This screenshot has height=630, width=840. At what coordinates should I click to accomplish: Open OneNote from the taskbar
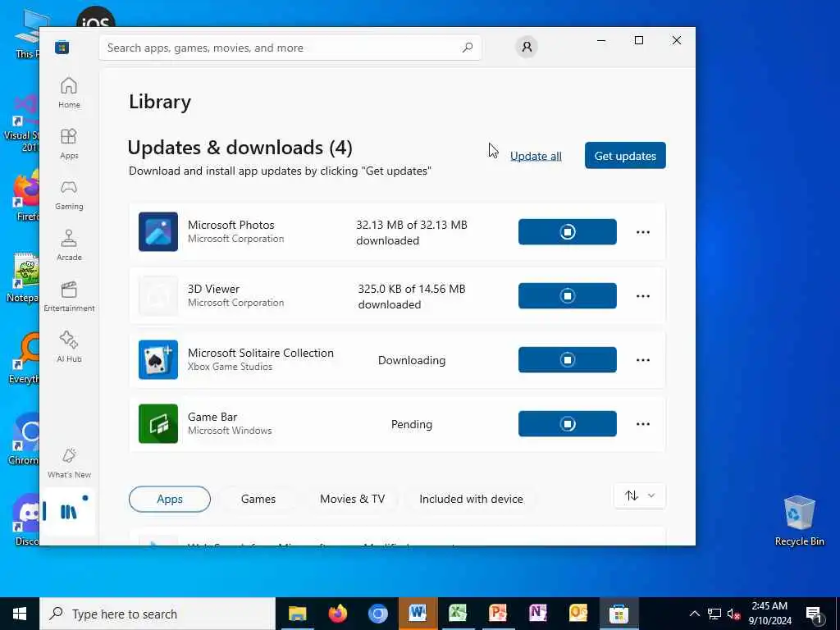(x=538, y=614)
